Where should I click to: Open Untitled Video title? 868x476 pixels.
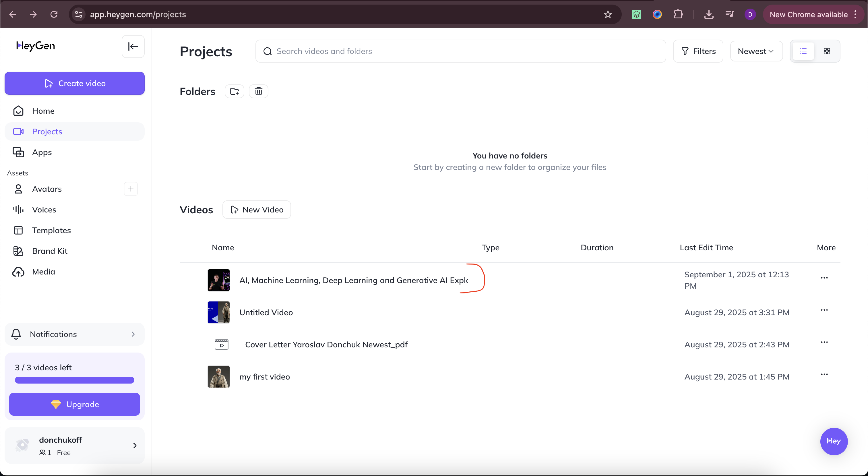pos(266,313)
